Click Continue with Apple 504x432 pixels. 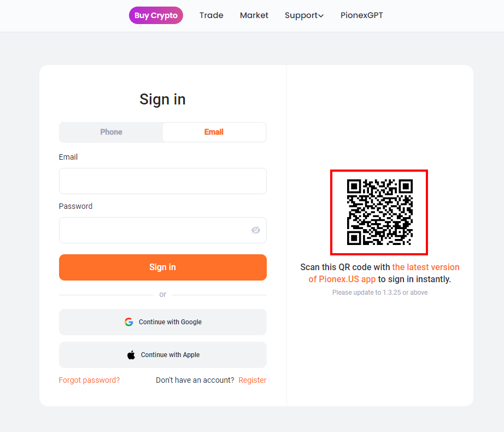click(162, 354)
